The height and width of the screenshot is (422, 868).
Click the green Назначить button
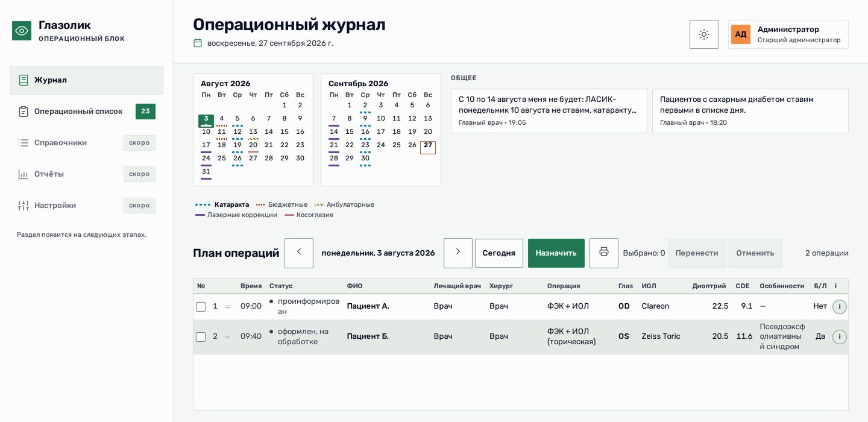[x=556, y=253]
